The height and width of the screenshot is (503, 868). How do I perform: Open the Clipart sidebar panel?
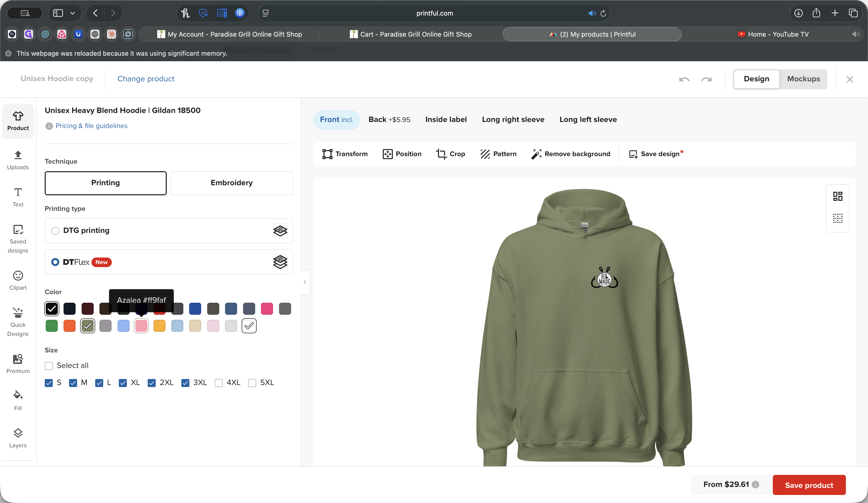(x=18, y=281)
